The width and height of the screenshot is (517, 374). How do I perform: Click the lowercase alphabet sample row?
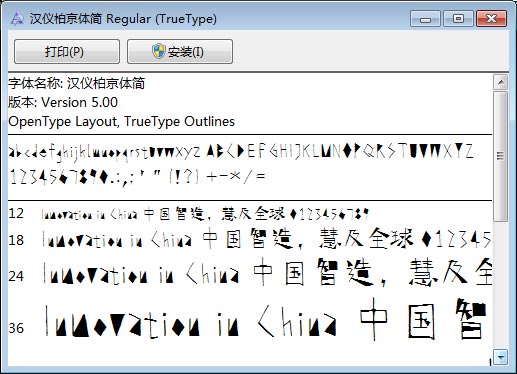click(240, 152)
